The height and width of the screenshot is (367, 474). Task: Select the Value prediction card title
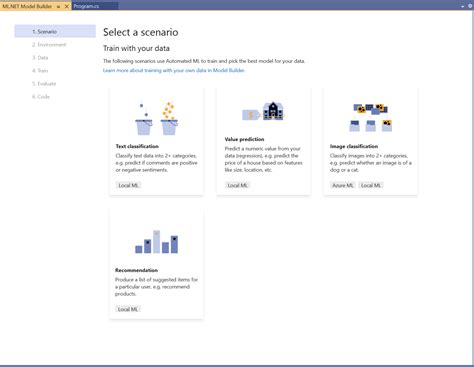pos(244,139)
